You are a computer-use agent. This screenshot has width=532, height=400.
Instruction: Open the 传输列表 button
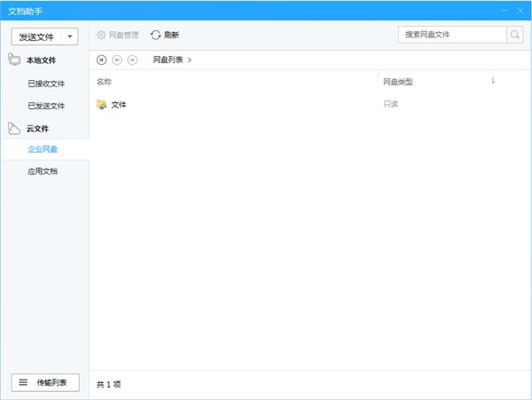(45, 383)
